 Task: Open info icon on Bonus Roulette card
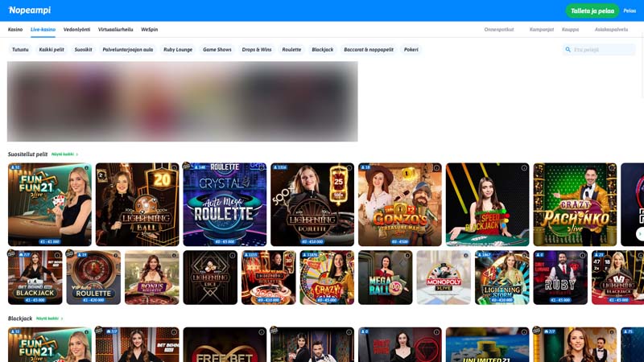[174, 255]
